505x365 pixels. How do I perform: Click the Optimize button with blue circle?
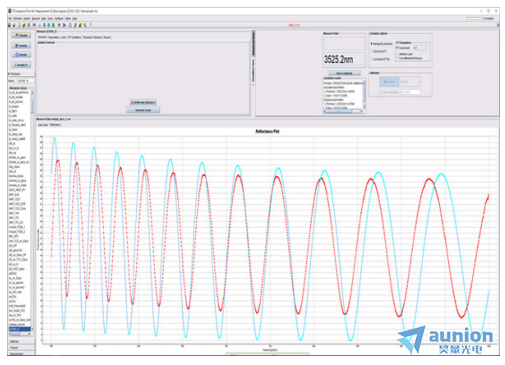(x=21, y=55)
